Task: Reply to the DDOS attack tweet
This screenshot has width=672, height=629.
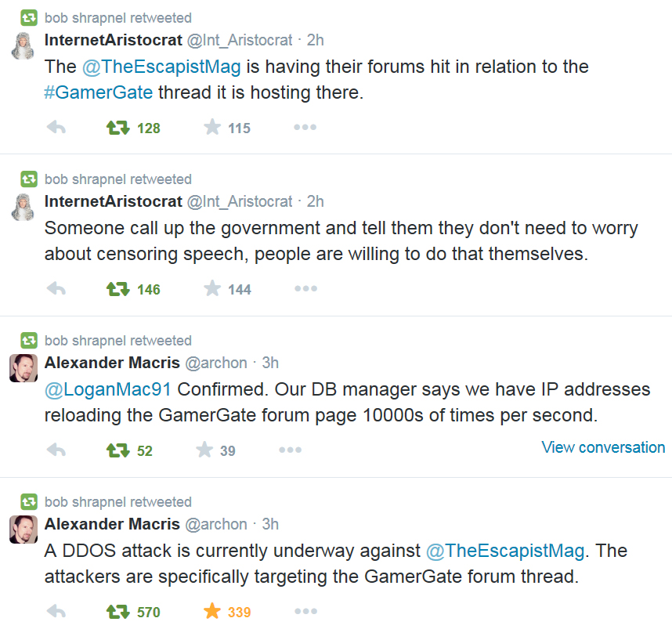Action: coord(56,612)
